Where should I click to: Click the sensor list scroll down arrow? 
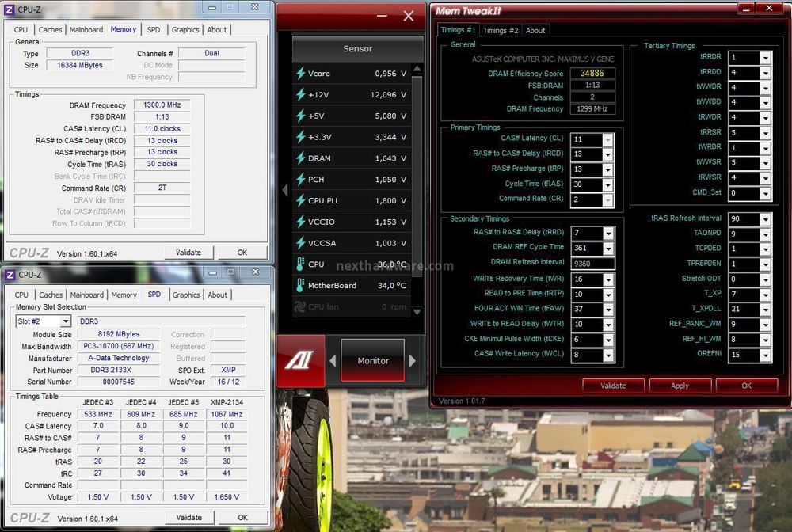pyautogui.click(x=417, y=311)
